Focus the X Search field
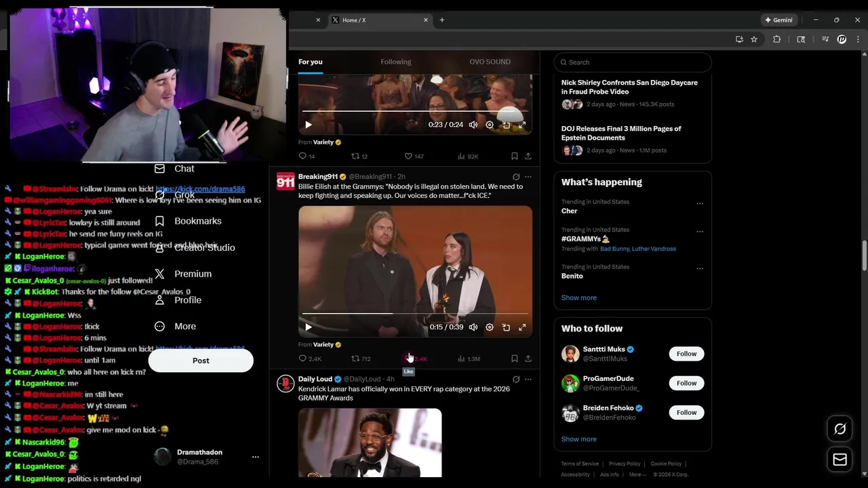This screenshot has width=868, height=488. 633,62
